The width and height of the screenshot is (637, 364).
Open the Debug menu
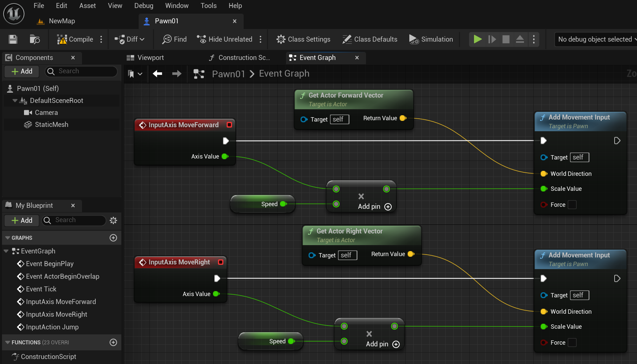click(144, 6)
